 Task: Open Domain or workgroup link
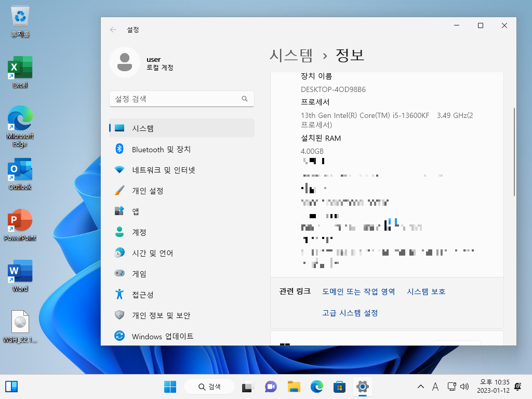pos(358,291)
